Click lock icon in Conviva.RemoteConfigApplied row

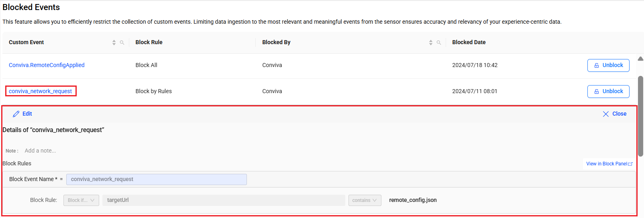coord(597,65)
